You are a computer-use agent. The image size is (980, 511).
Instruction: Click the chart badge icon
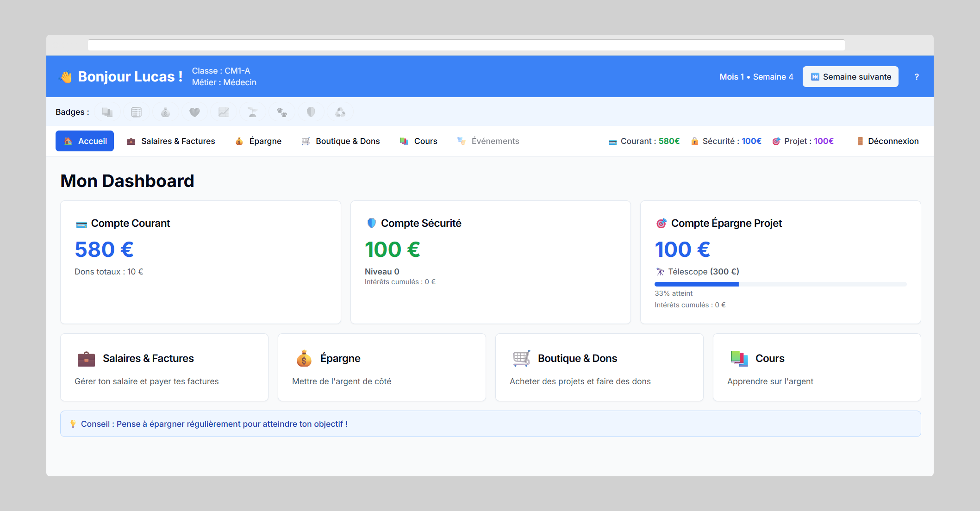[224, 112]
